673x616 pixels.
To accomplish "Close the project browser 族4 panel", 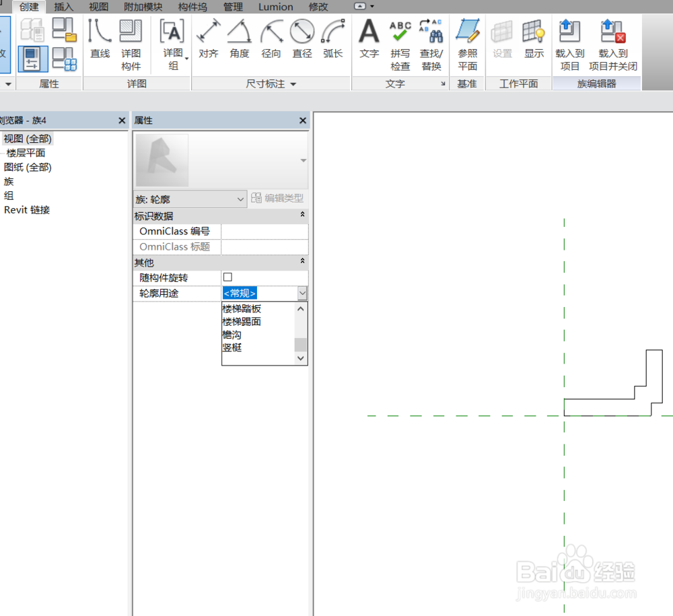I will (x=122, y=121).
